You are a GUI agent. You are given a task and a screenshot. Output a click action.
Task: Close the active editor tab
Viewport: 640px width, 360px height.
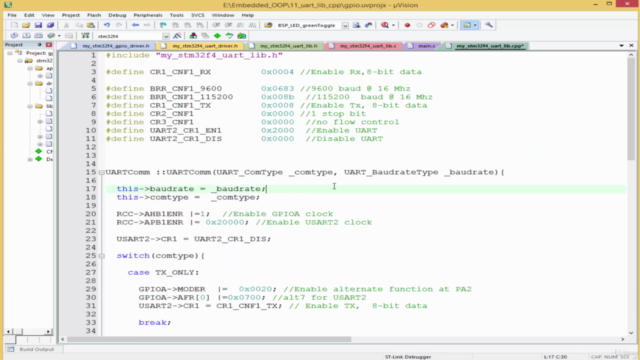tap(631, 46)
